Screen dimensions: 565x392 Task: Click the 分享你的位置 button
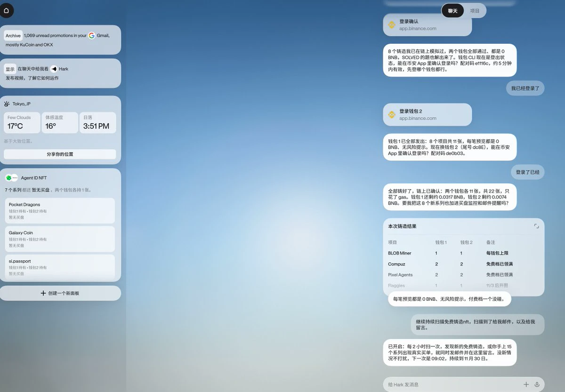[x=60, y=154]
